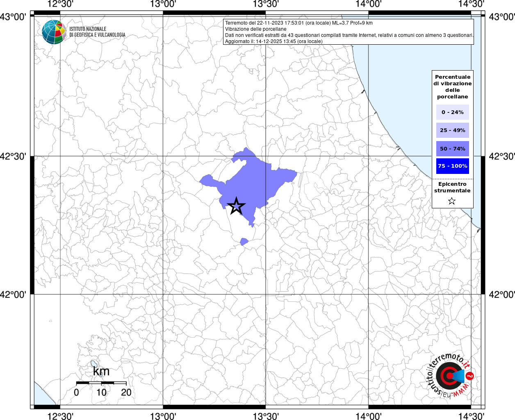515x420 pixels.
Task: Click the km scale bar
Action: pyautogui.click(x=101, y=383)
